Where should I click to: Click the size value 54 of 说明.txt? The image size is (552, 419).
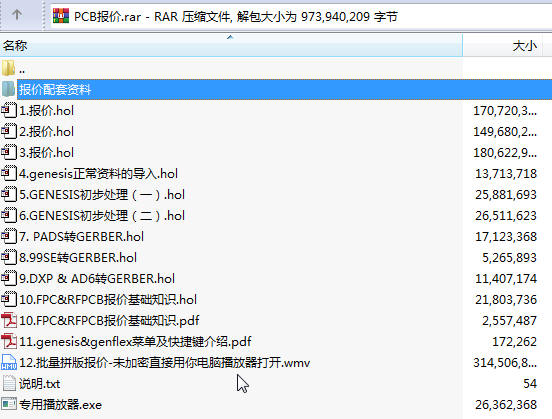(530, 383)
